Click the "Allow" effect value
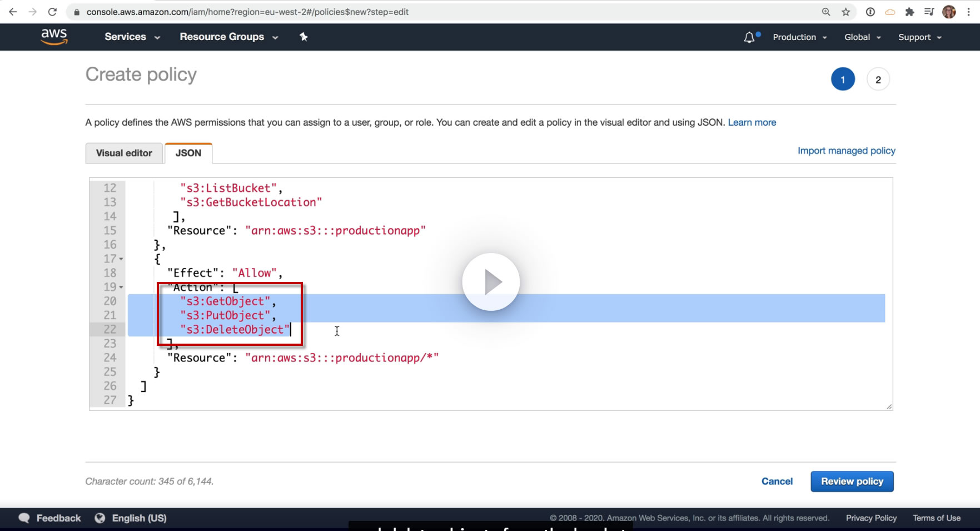This screenshot has height=531, width=980. pyautogui.click(x=255, y=273)
